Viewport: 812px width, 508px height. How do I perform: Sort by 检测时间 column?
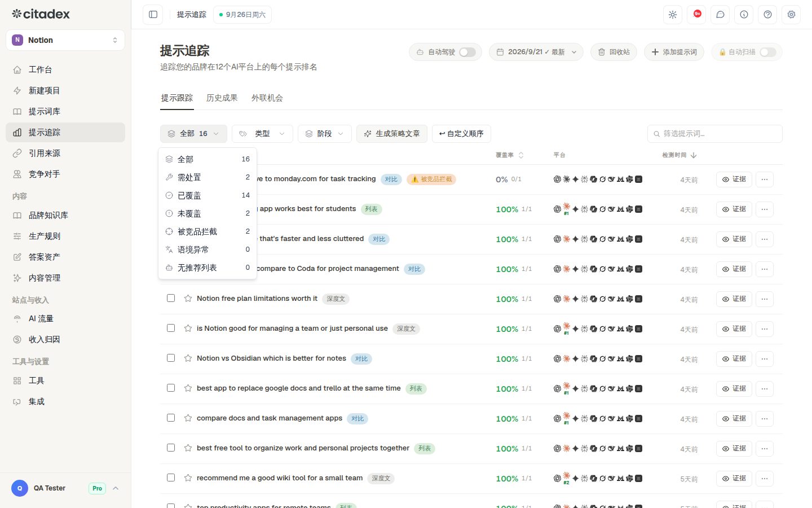pyautogui.click(x=679, y=155)
